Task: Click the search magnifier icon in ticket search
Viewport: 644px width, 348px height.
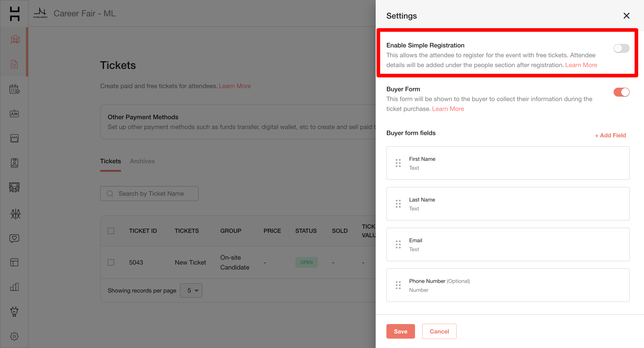Action: point(110,193)
